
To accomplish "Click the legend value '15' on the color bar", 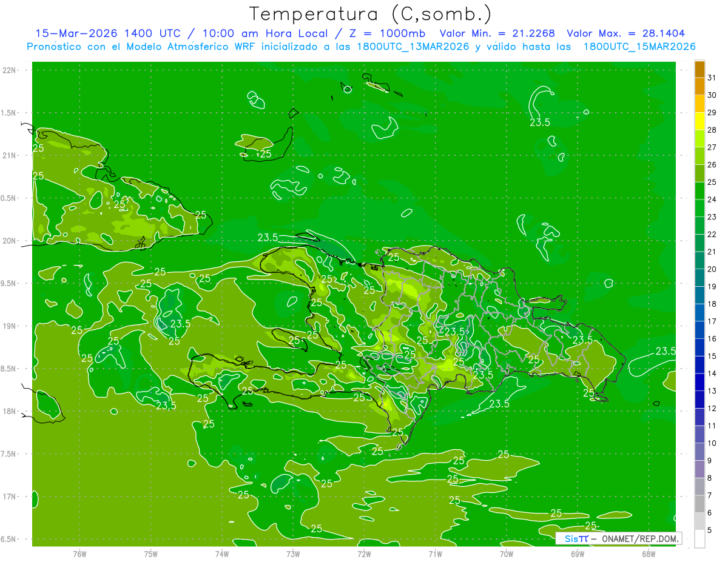I will [x=712, y=356].
